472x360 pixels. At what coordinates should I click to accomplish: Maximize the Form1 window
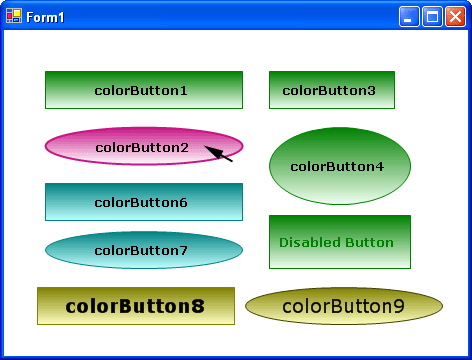432,16
